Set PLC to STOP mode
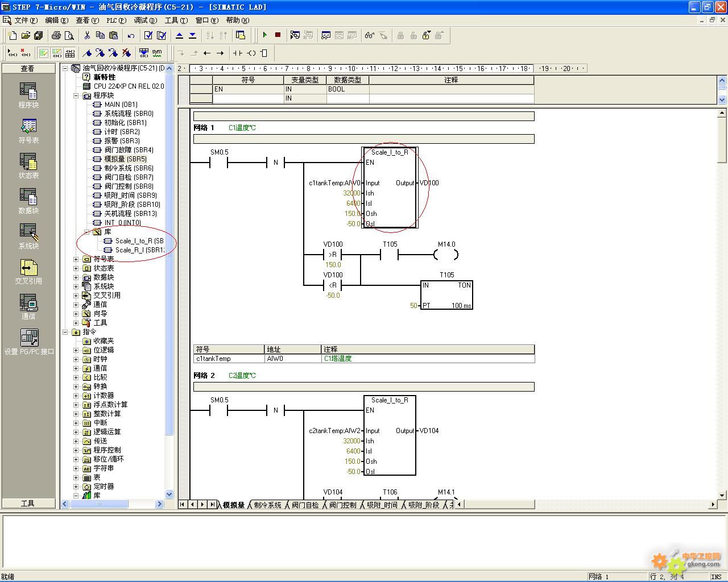 pos(278,35)
